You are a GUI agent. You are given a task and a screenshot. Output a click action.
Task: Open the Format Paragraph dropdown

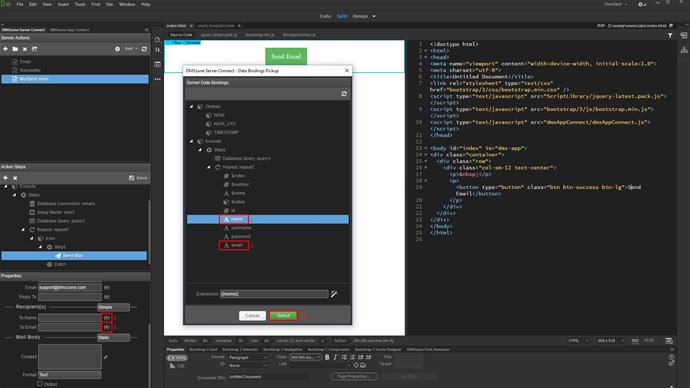point(248,358)
